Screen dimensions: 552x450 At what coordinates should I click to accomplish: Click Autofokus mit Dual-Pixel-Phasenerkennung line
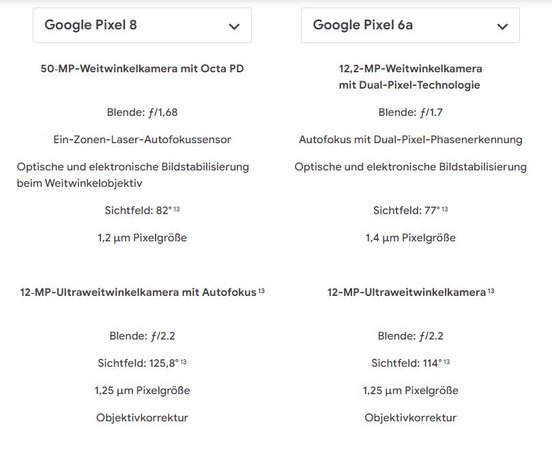pyautogui.click(x=410, y=139)
